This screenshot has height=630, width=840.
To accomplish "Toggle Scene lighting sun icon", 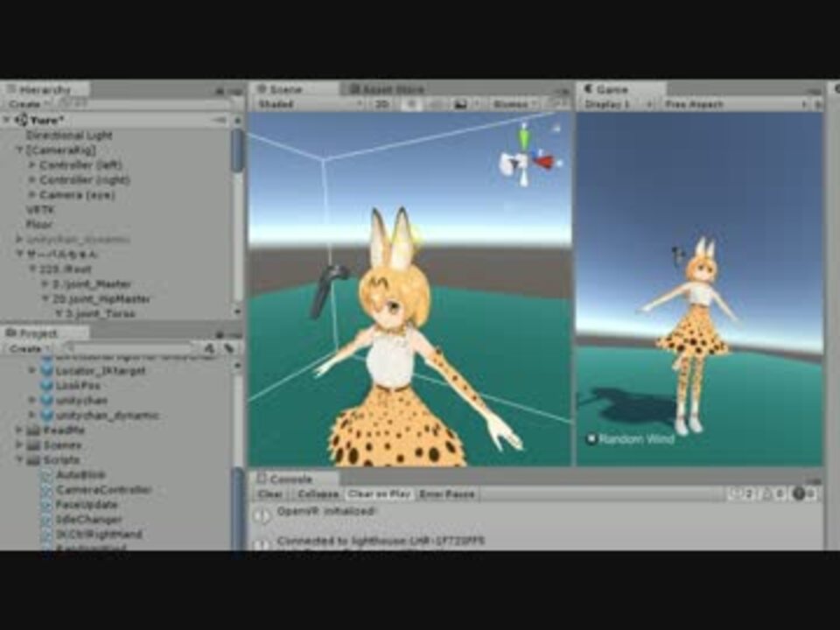I will click(x=411, y=104).
